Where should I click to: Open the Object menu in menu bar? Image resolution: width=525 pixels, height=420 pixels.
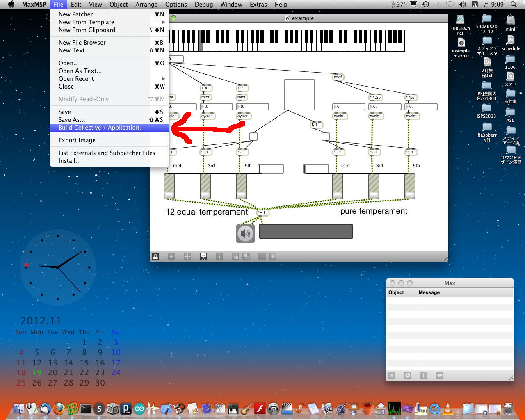pyautogui.click(x=119, y=5)
